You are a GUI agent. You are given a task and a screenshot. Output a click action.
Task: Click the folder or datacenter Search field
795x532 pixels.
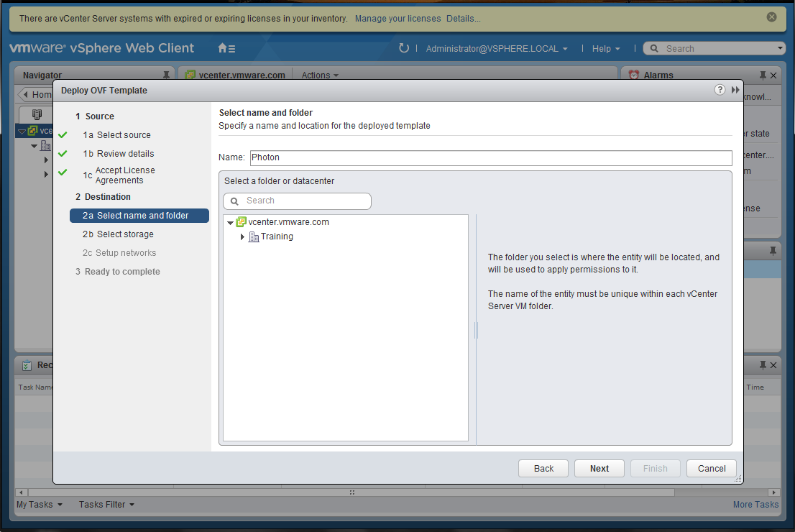click(x=297, y=201)
